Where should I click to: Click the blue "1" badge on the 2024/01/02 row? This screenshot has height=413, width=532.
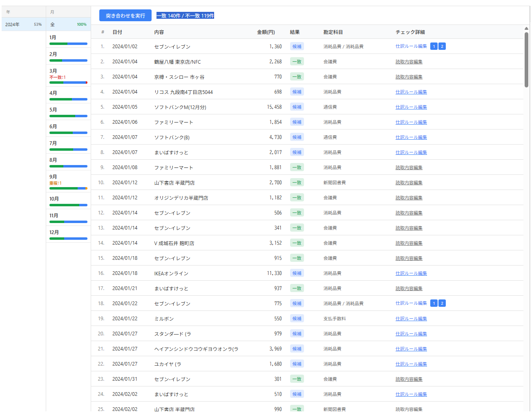pos(434,46)
